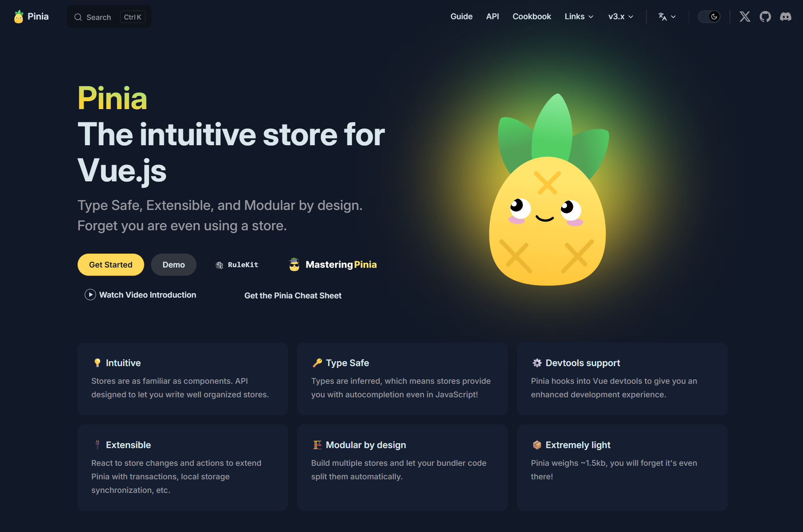Open the GitHub repository icon

point(765,17)
